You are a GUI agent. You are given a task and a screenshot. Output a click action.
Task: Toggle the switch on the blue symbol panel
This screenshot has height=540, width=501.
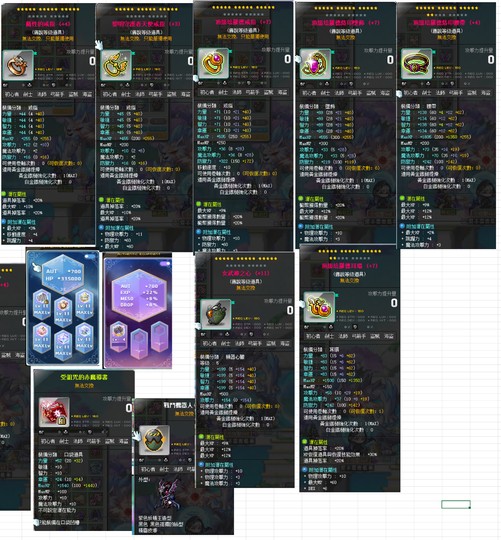click(90, 256)
